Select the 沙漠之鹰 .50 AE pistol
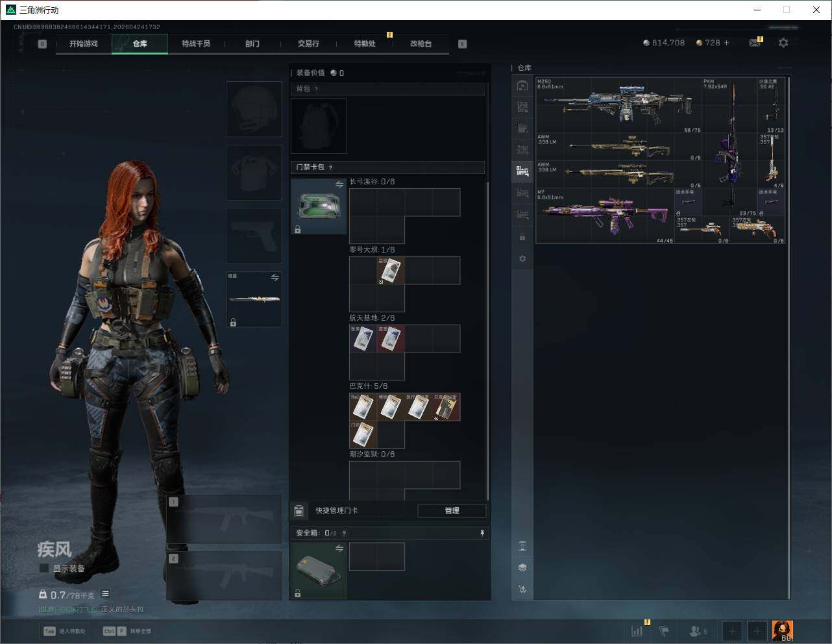 (x=771, y=105)
